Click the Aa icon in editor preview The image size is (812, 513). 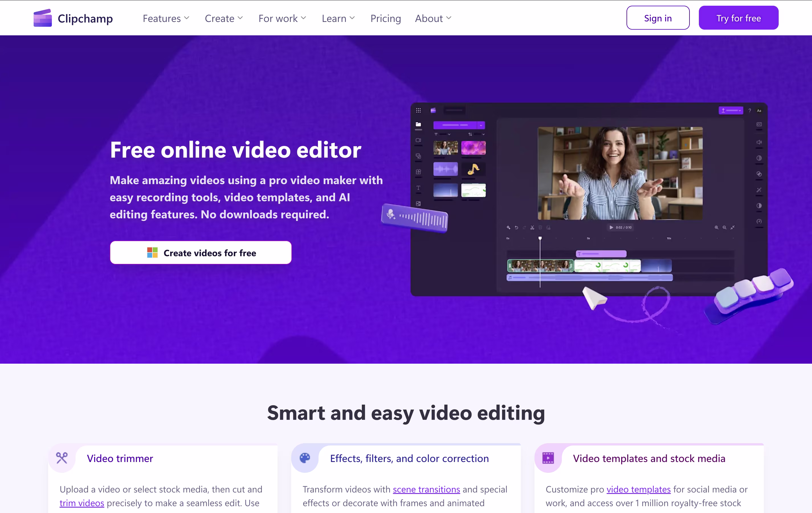759,110
